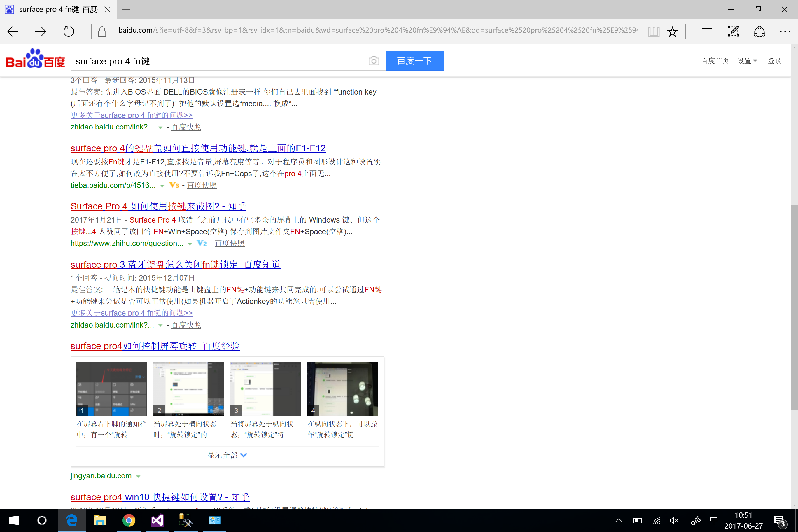Image resolution: width=798 pixels, height=532 pixels.
Task: Open Edge Settings and more menu
Action: click(785, 32)
